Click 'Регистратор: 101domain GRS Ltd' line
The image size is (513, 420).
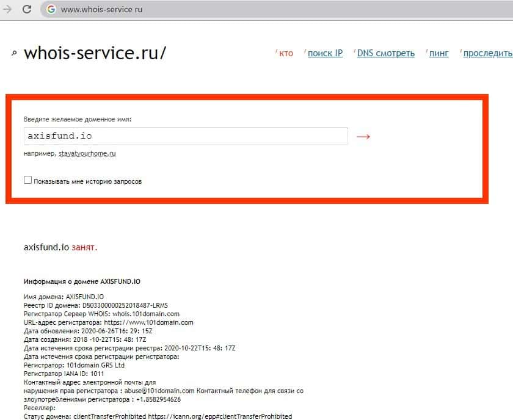tap(75, 366)
